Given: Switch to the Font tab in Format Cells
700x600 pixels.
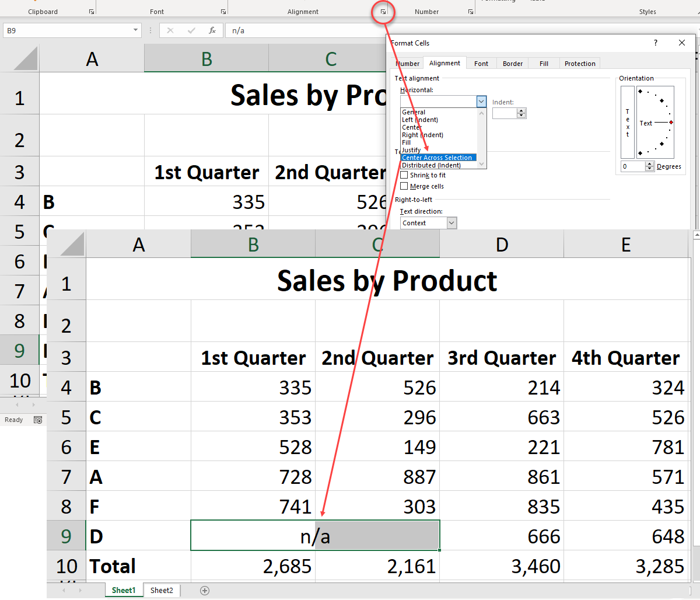Looking at the screenshot, I should pyautogui.click(x=481, y=64).
